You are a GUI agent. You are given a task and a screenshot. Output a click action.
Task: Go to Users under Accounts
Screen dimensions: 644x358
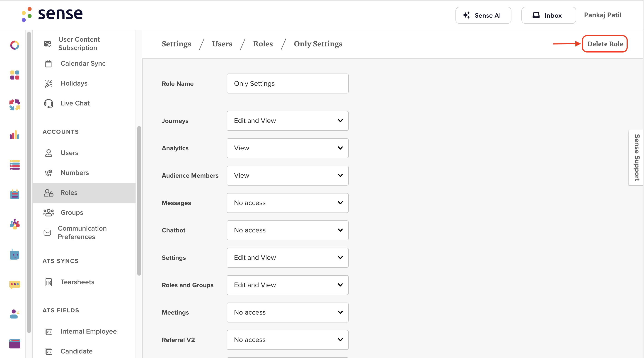(x=70, y=153)
